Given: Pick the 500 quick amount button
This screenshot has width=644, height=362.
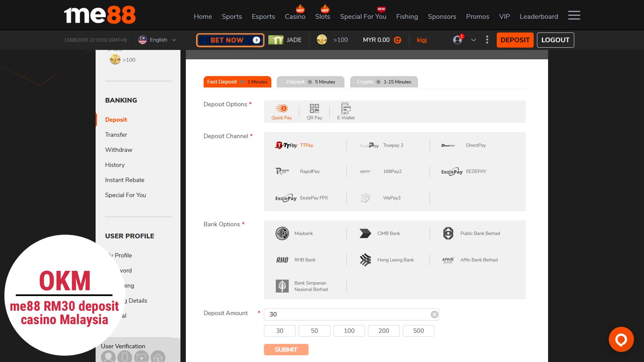Looking at the screenshot, I should click(x=419, y=331).
